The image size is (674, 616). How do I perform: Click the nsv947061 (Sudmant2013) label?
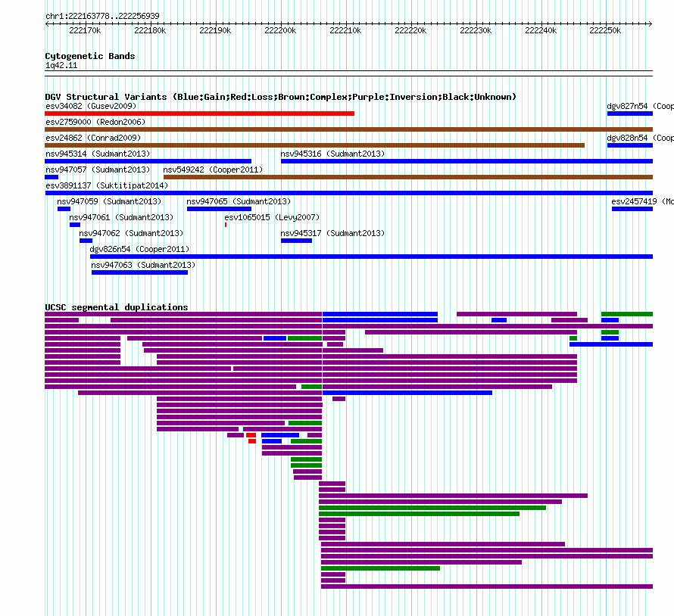121,217
